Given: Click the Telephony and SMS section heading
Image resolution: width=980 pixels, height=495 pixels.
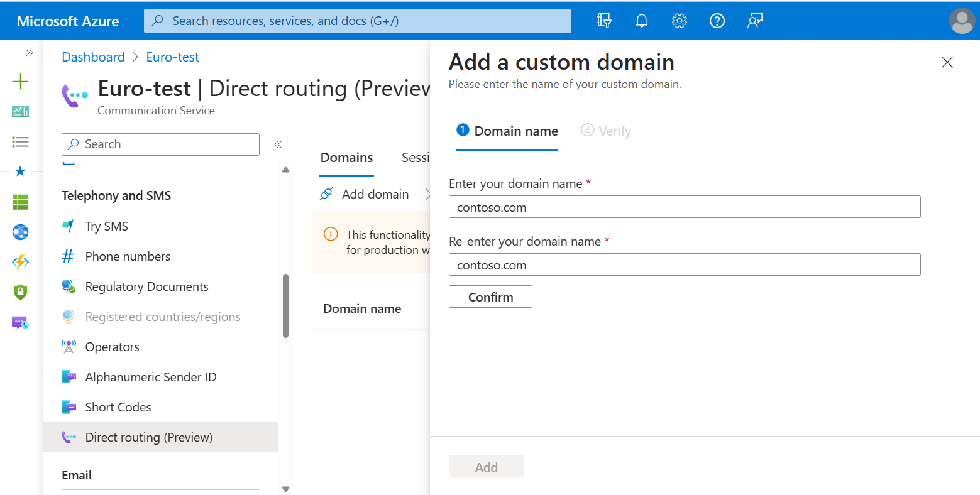Looking at the screenshot, I should (116, 195).
